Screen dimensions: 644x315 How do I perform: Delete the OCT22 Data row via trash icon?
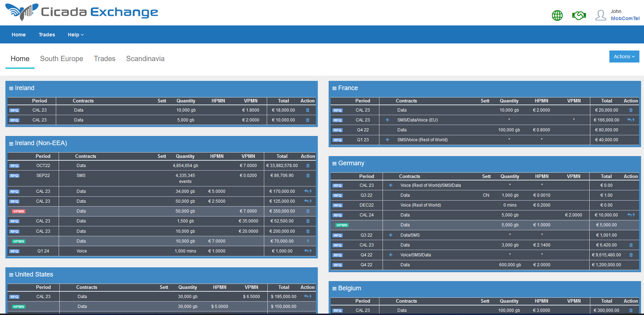(x=308, y=166)
